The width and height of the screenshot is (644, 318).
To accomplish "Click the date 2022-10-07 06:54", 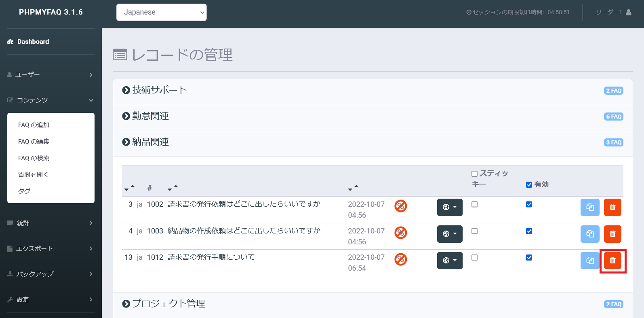I will [366, 263].
